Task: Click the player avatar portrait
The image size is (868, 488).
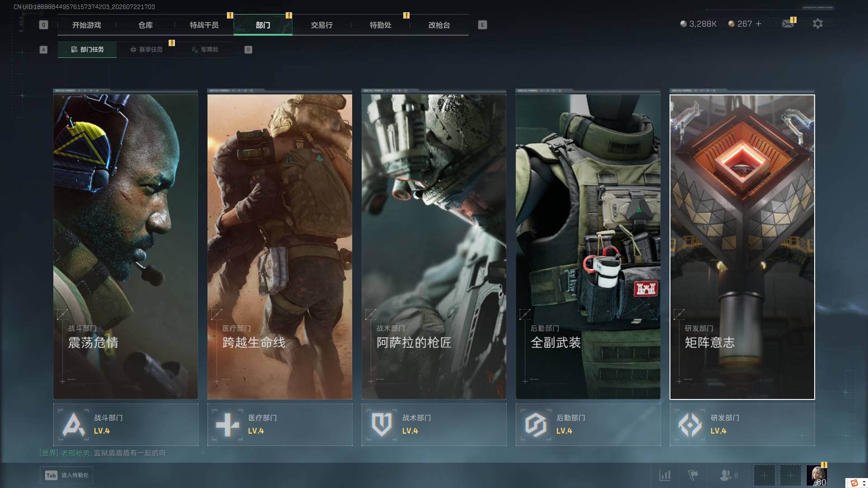Action: [x=817, y=475]
